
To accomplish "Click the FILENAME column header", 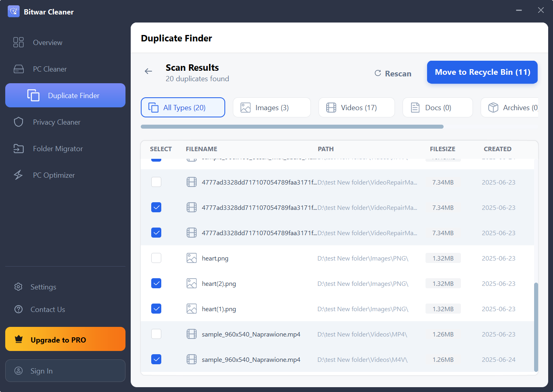I will (201, 149).
